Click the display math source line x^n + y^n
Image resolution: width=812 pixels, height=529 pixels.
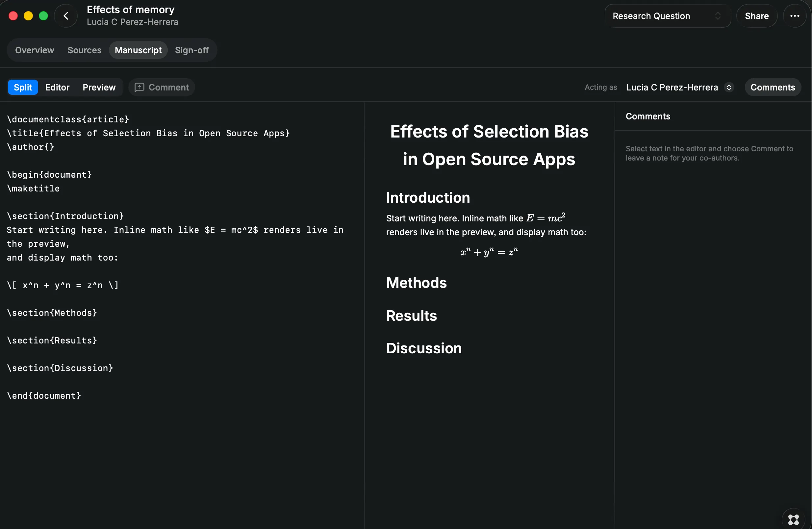63,285
